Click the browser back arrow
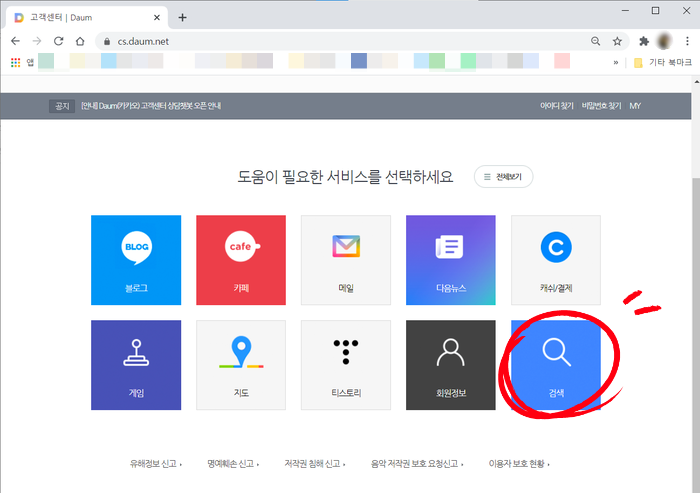The width and height of the screenshot is (700, 493). tap(15, 41)
